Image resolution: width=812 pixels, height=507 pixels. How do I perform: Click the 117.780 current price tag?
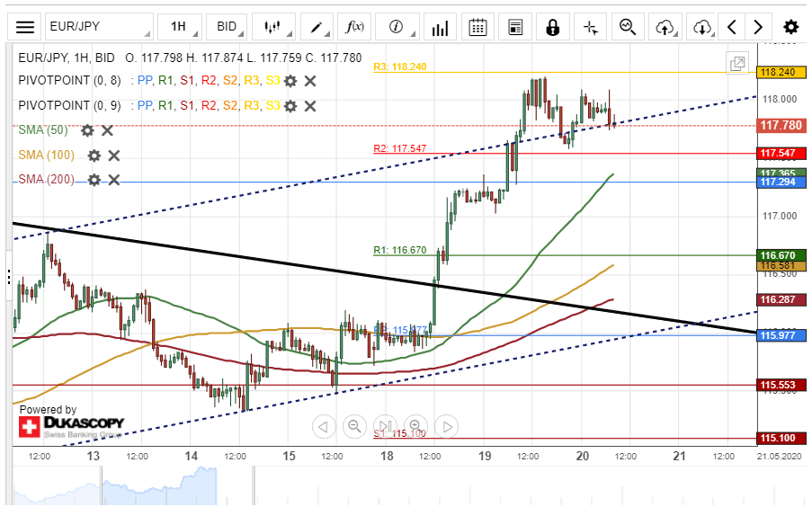pos(781,125)
